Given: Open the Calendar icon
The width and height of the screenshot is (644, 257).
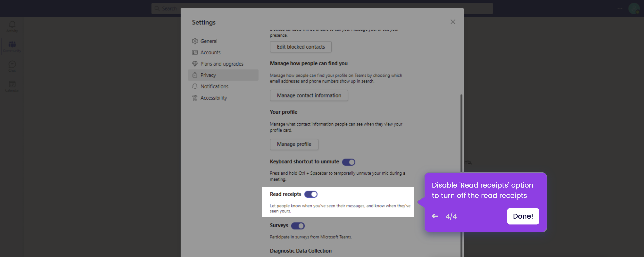Looking at the screenshot, I should (12, 84).
